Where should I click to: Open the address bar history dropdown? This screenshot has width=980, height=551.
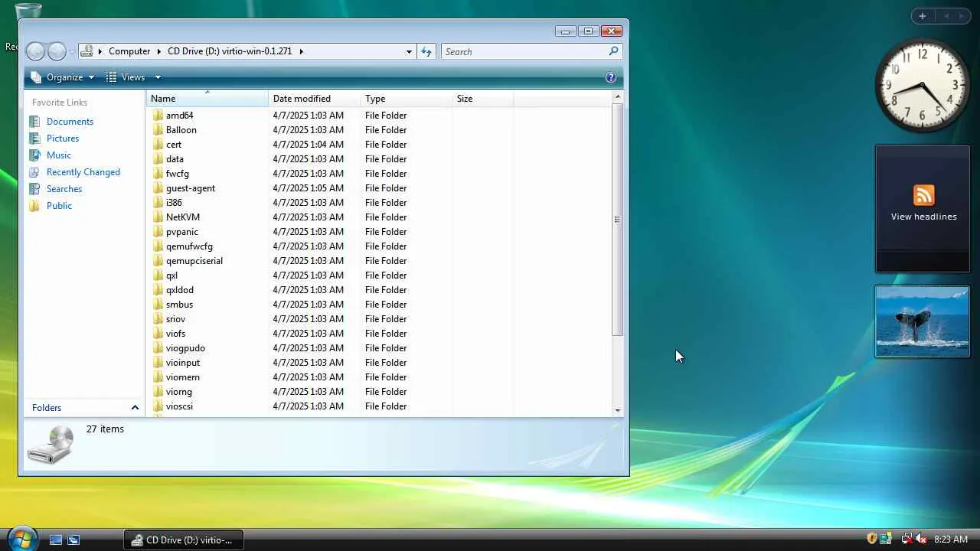pos(409,51)
